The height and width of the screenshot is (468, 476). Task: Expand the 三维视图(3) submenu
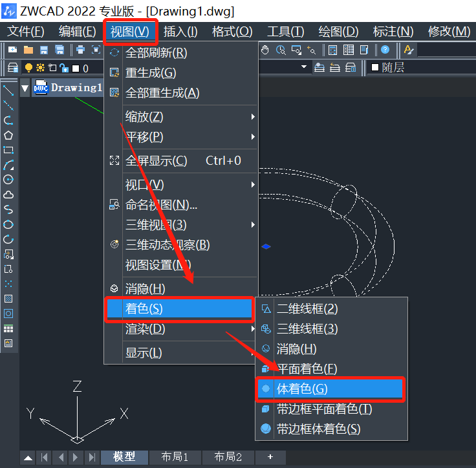(x=181, y=225)
